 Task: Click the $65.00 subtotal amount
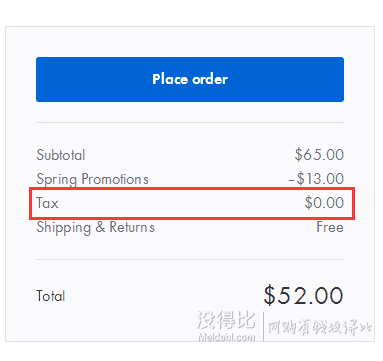coord(319,155)
